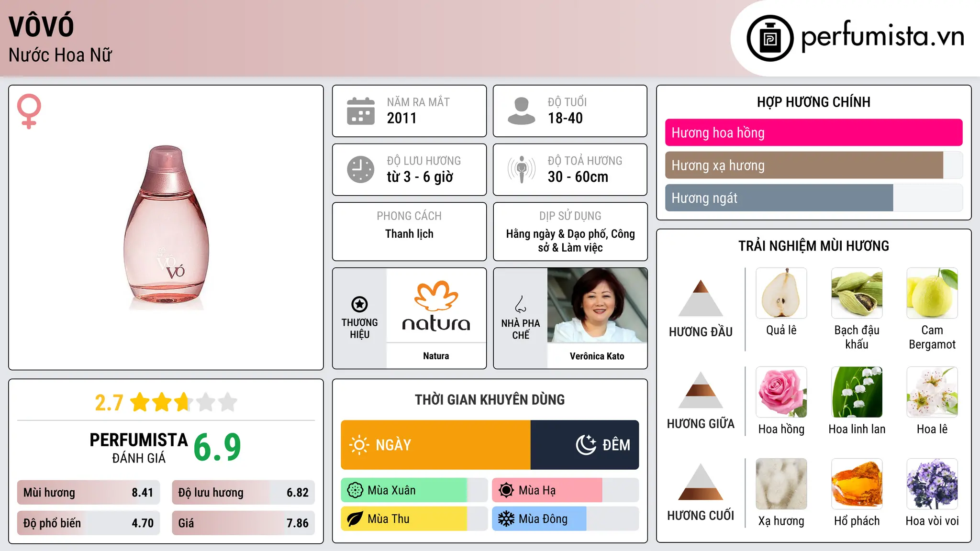The height and width of the screenshot is (551, 980).
Task: Click the calendar icon beside Năm ra mắt
Action: [x=361, y=111]
